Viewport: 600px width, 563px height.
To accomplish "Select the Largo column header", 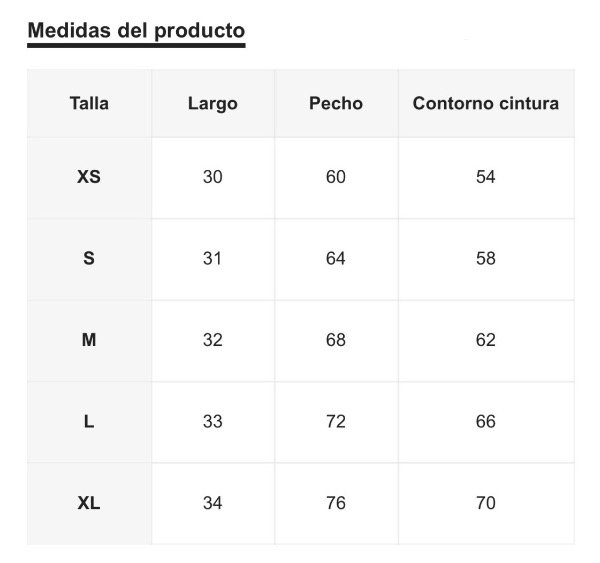I will [x=213, y=103].
